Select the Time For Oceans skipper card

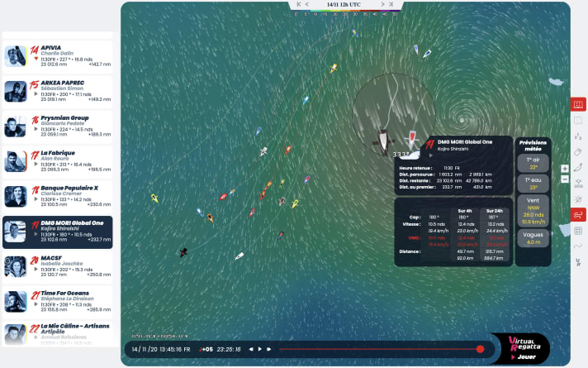click(x=57, y=302)
